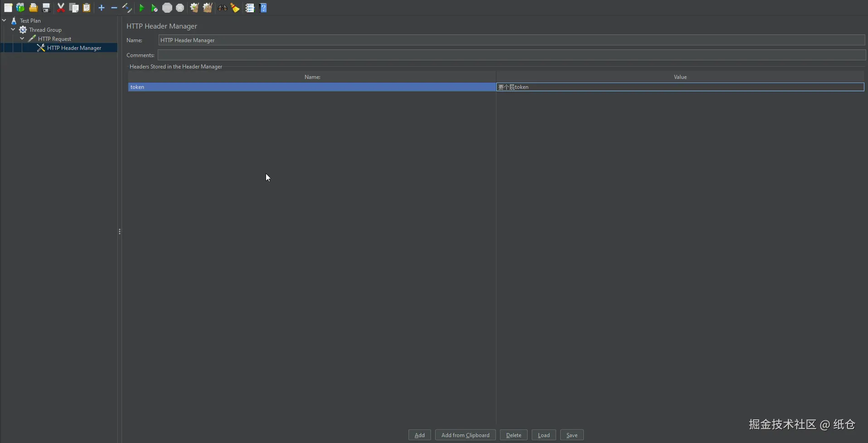Collapse all nodes with minus icon

pyautogui.click(x=114, y=8)
